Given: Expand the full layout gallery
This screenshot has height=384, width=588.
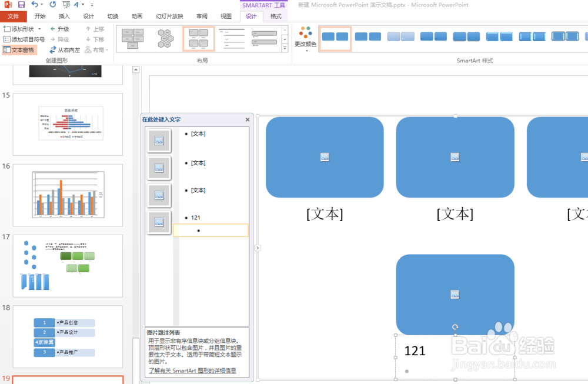Looking at the screenshot, I should [x=285, y=48].
